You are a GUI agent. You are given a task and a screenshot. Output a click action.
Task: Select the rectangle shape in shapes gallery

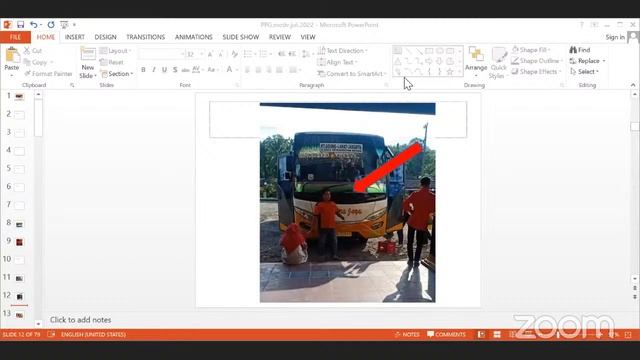(429, 51)
